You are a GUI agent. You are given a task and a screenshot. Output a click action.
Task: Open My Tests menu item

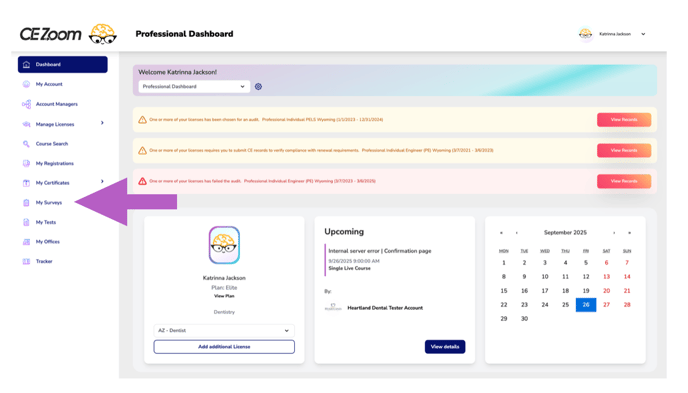(46, 222)
